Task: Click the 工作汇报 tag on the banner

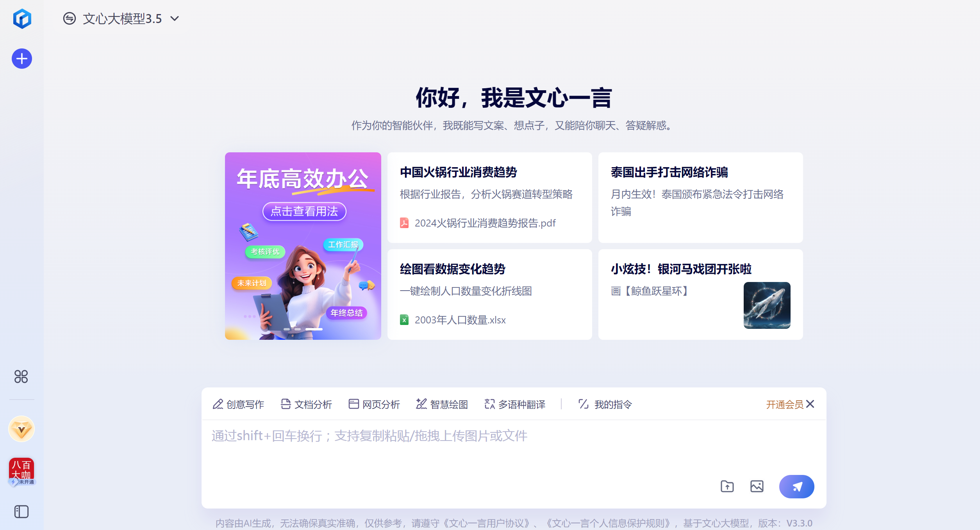Action: (343, 244)
